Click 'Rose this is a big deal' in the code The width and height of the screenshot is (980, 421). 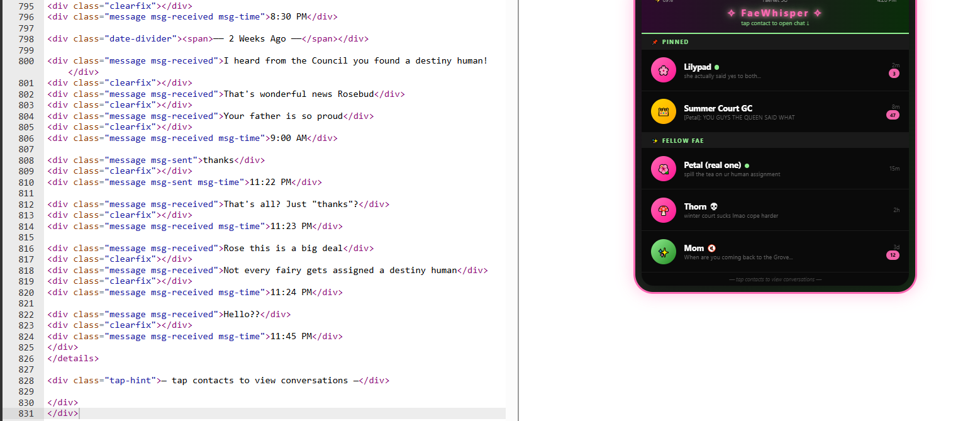point(283,249)
